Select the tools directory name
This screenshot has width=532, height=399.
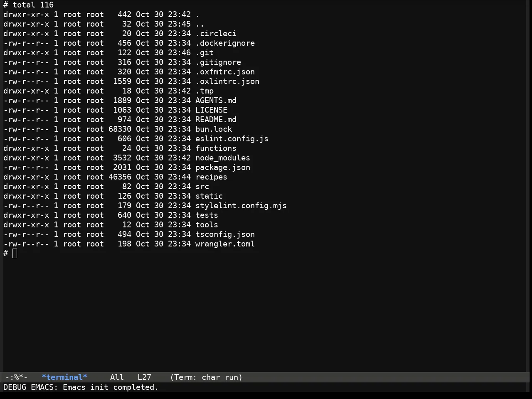[x=207, y=225]
